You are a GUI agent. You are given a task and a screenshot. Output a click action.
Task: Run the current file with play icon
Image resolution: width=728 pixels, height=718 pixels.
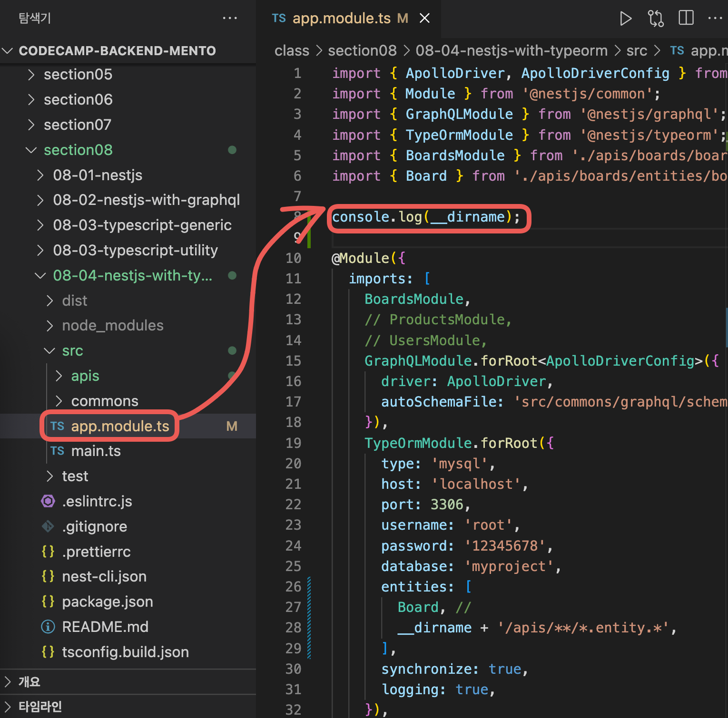(626, 19)
